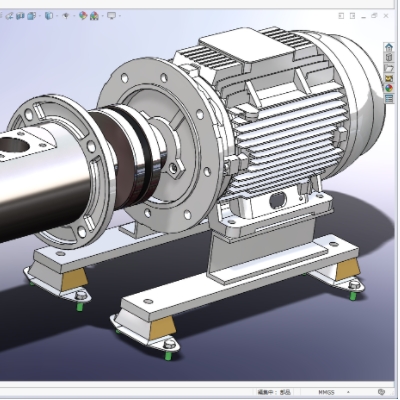Click the MMGS unit system label
Image resolution: width=400 pixels, height=400 pixels.
pos(326,392)
